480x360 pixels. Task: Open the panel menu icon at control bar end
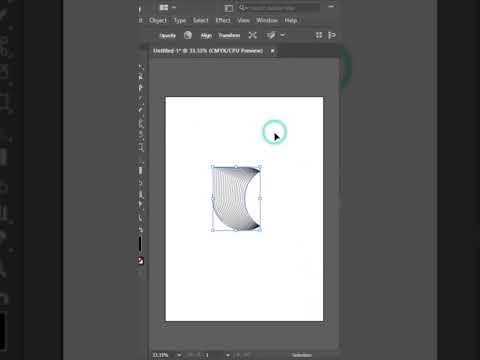332,35
